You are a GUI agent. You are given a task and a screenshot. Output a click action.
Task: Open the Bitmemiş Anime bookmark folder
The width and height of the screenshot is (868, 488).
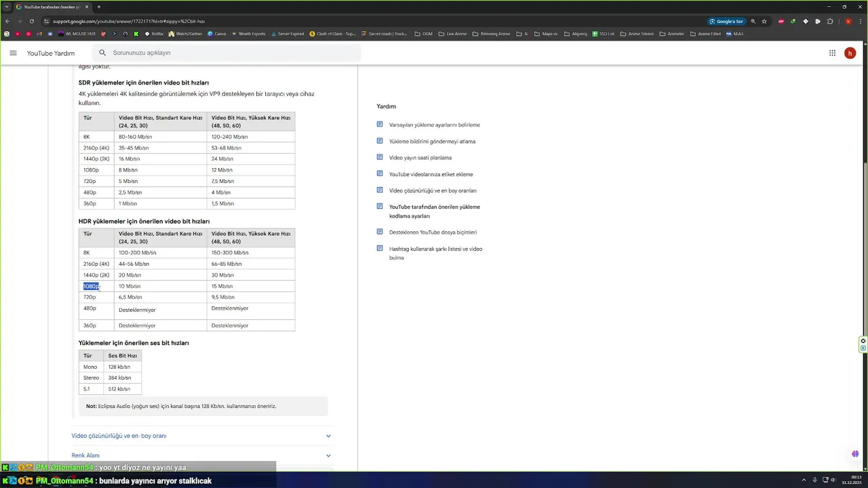[491, 33]
